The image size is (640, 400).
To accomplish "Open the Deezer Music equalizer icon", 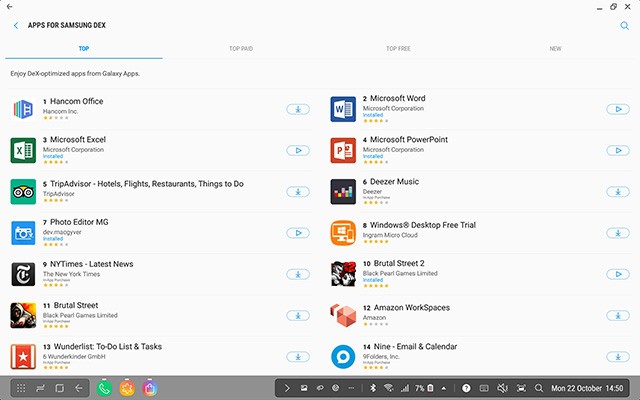I will click(x=343, y=192).
